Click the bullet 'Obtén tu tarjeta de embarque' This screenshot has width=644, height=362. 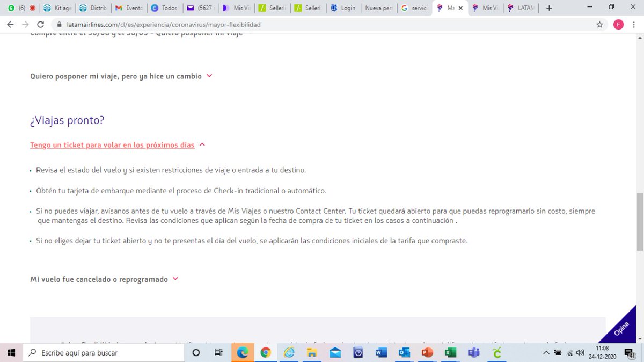pyautogui.click(x=181, y=191)
